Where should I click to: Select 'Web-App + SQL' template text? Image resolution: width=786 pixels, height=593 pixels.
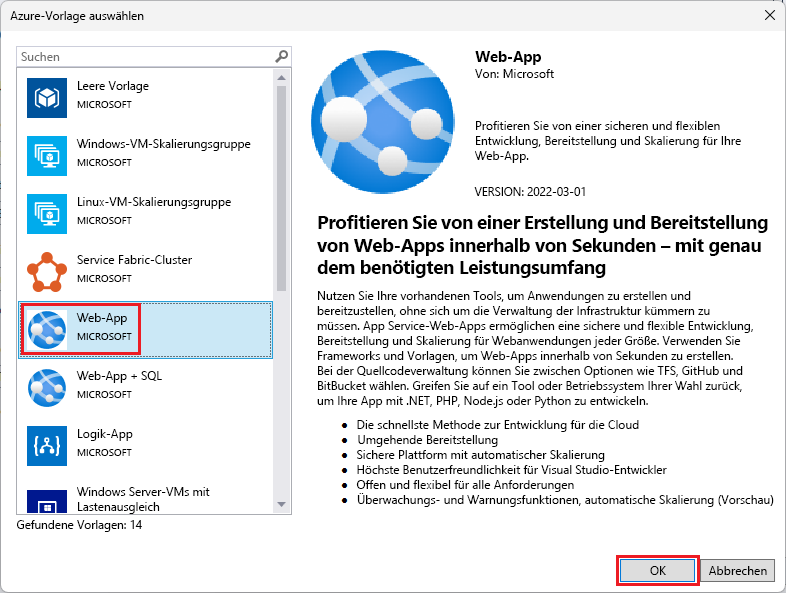click(x=119, y=376)
